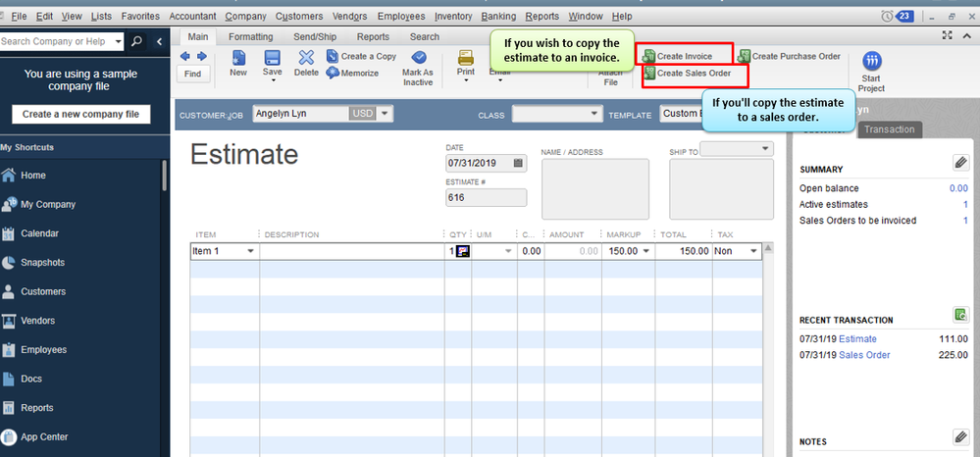Screen dimensions: 980x457
Task: Open the Inventory menu
Action: coord(453,17)
